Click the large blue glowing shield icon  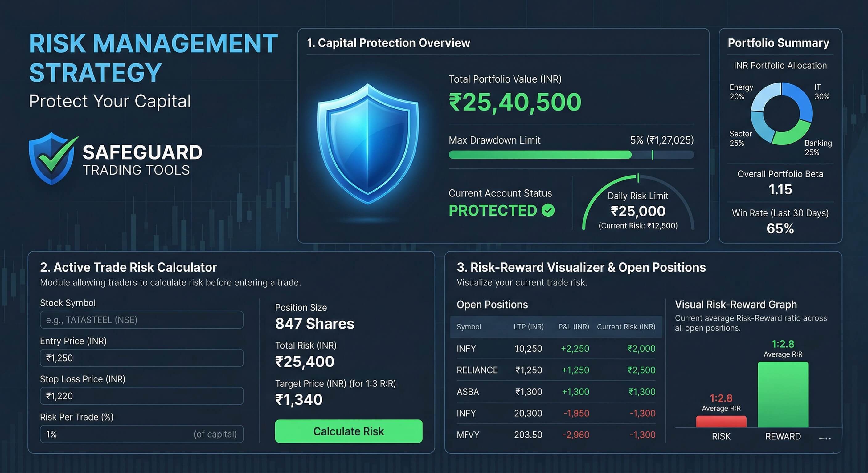pyautogui.click(x=368, y=144)
